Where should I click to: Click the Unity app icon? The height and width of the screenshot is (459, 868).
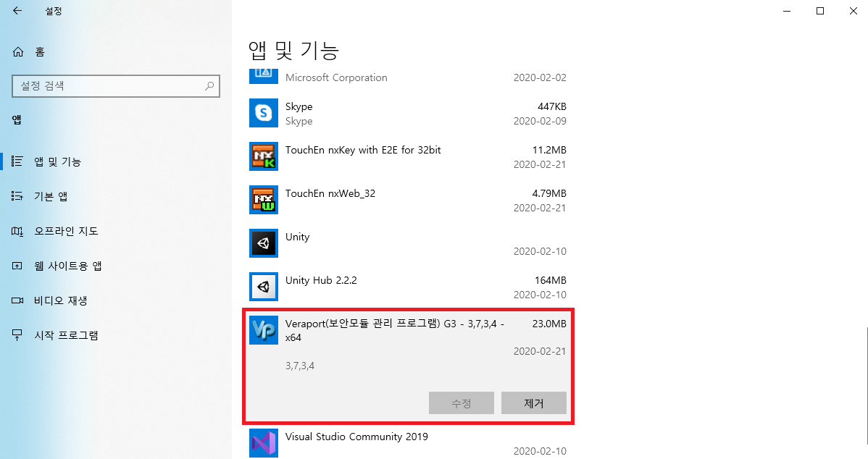pos(264,243)
